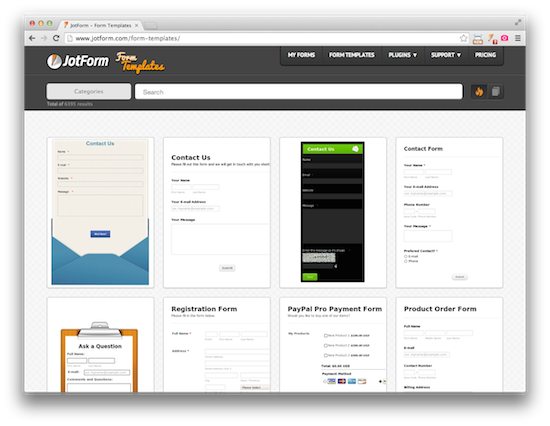
Task: Check New Product 2 in PayPal form
Action: tap(326, 345)
